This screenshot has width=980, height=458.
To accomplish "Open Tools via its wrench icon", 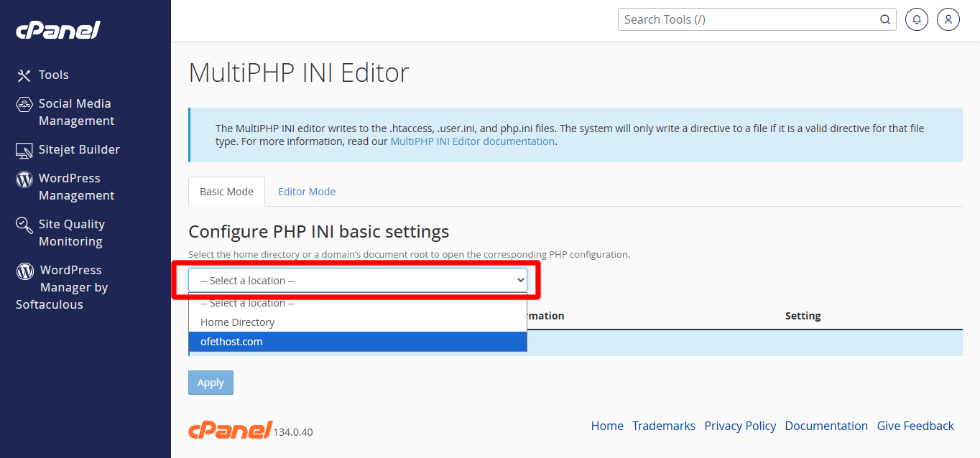I will (x=24, y=75).
